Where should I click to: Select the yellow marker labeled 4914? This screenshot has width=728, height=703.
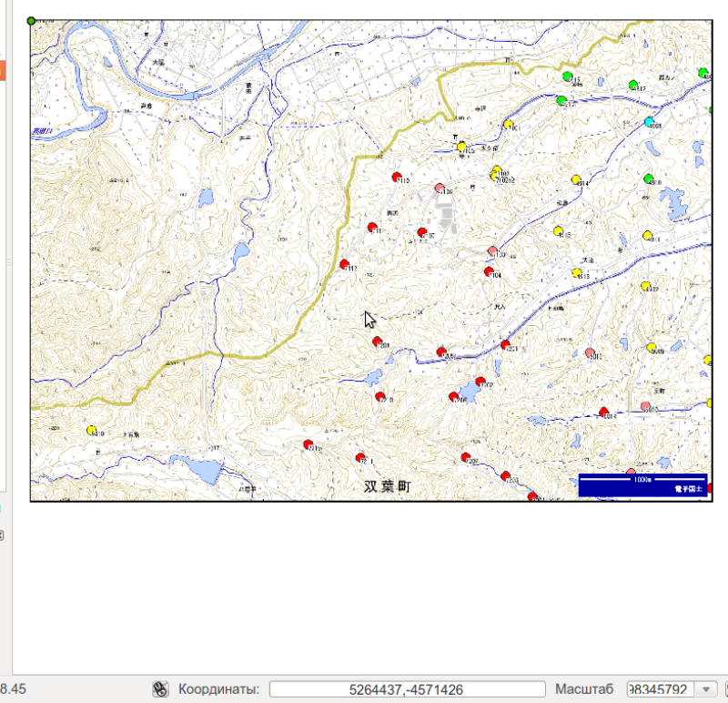point(576,179)
